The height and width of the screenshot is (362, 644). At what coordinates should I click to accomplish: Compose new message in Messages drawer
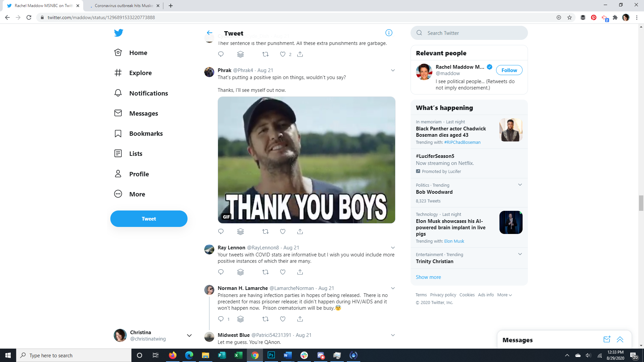(x=607, y=340)
